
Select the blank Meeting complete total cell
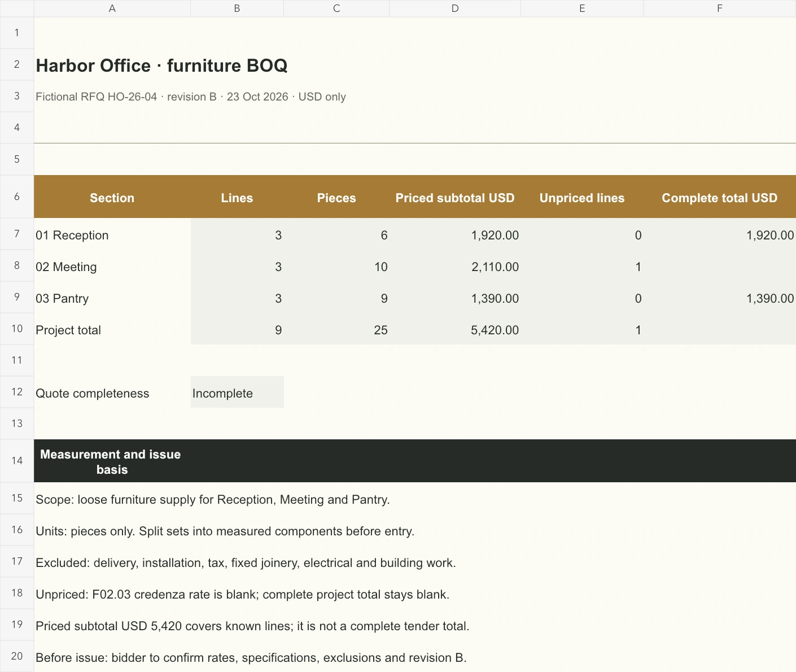[x=720, y=265]
